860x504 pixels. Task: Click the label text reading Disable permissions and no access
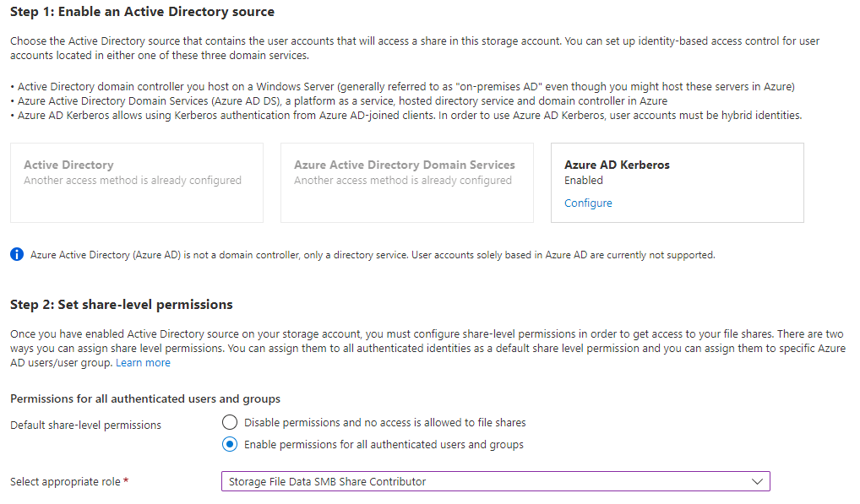tap(385, 422)
